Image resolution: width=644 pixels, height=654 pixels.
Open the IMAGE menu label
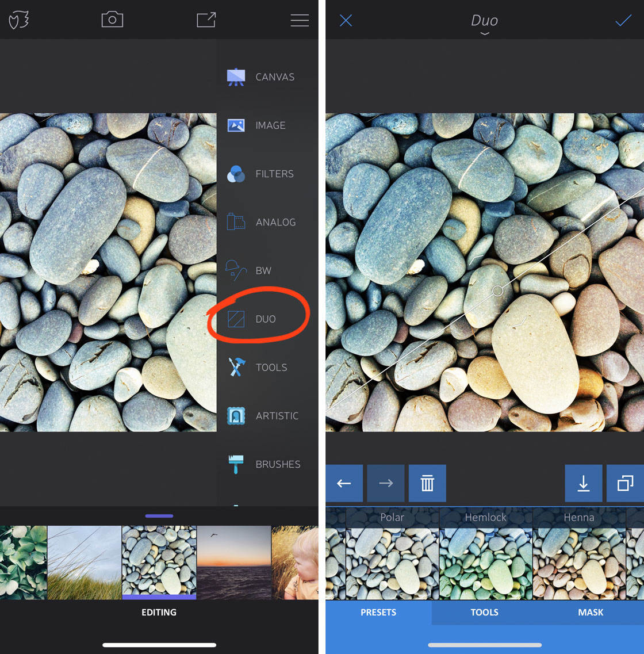(270, 125)
